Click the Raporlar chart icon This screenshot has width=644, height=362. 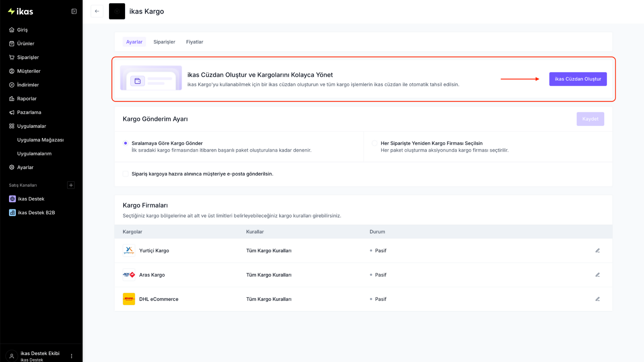[x=12, y=99]
